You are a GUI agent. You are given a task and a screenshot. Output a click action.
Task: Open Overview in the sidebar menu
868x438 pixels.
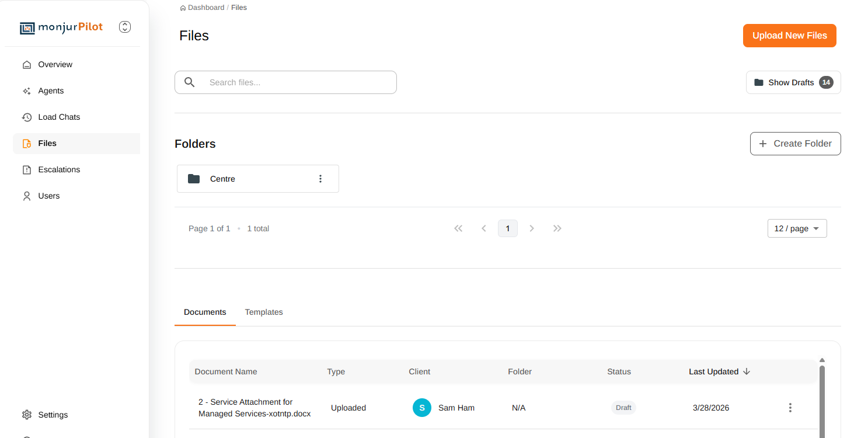[x=76, y=65]
